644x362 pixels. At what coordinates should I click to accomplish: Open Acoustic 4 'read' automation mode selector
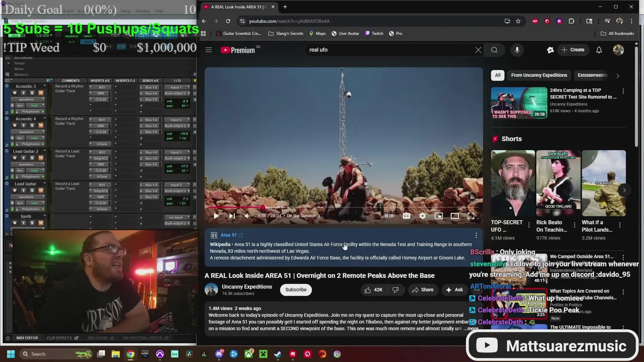pos(35,138)
